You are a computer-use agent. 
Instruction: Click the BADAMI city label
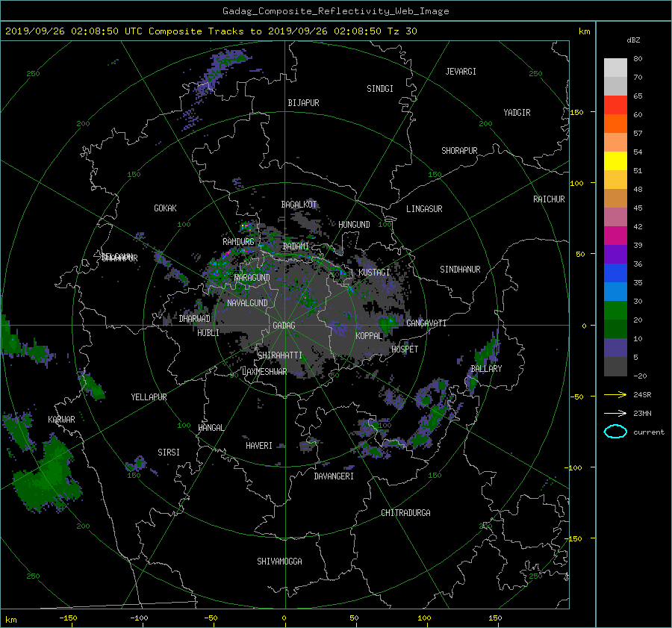[x=296, y=246]
